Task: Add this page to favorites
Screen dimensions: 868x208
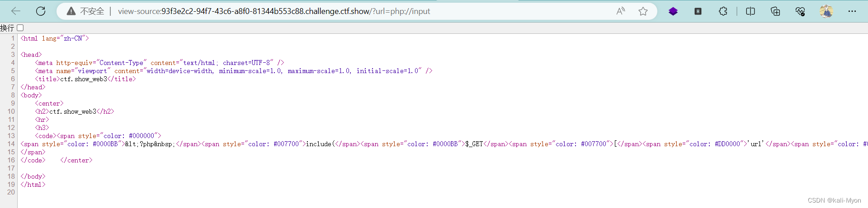Action: click(x=643, y=11)
